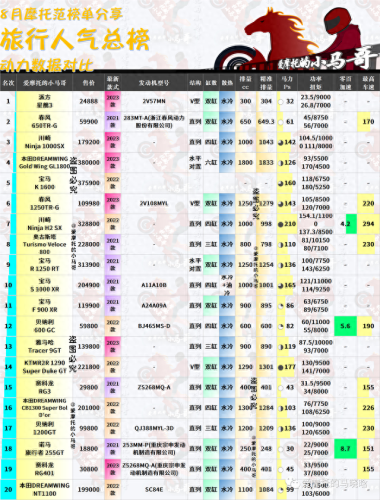
Task: Click engine model 2V108MYL
Action: click(x=154, y=203)
